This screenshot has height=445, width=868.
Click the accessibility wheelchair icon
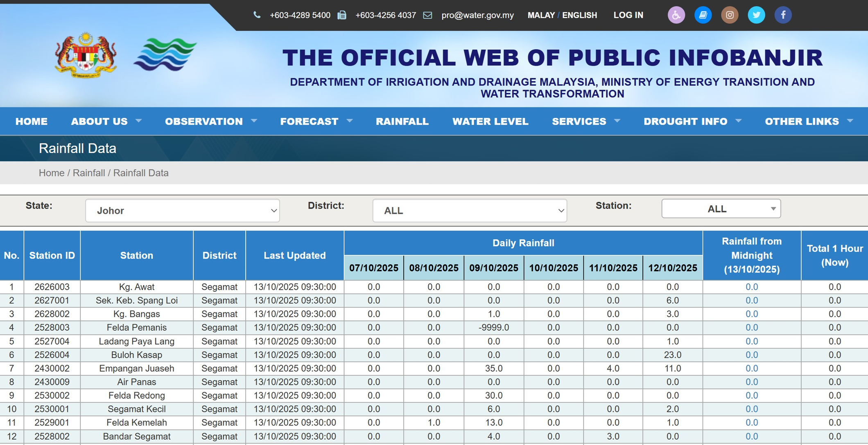pyautogui.click(x=676, y=15)
